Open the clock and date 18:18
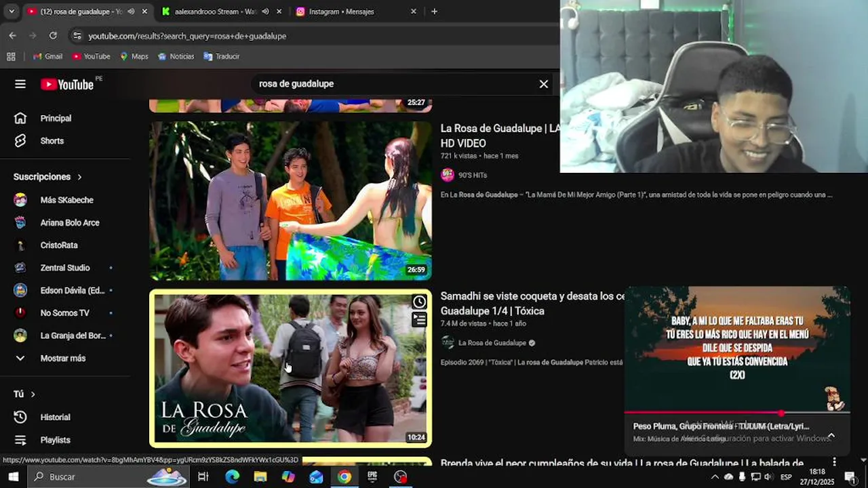This screenshot has height=488, width=868. (x=817, y=477)
